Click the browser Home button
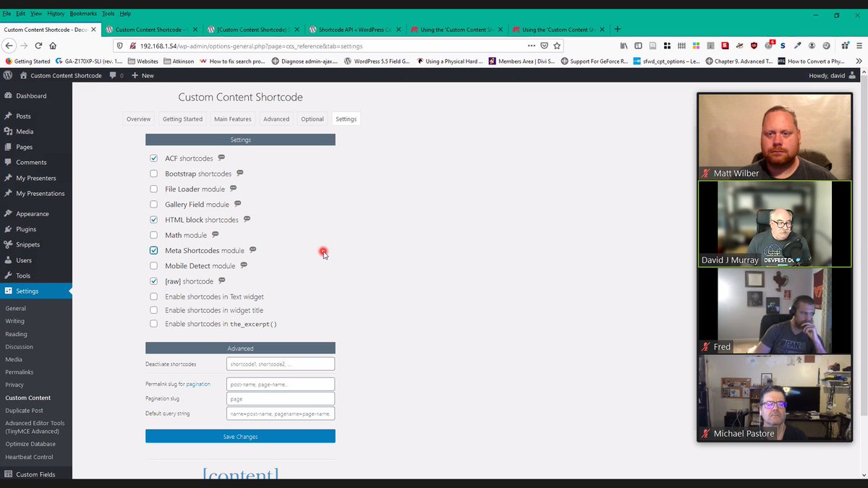The image size is (868, 488). coord(53,46)
